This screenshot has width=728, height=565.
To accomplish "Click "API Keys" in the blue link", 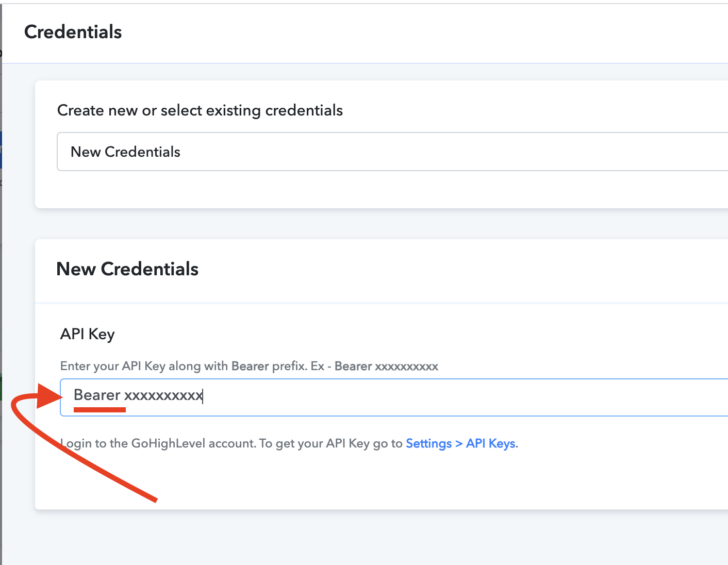I will pos(490,443).
